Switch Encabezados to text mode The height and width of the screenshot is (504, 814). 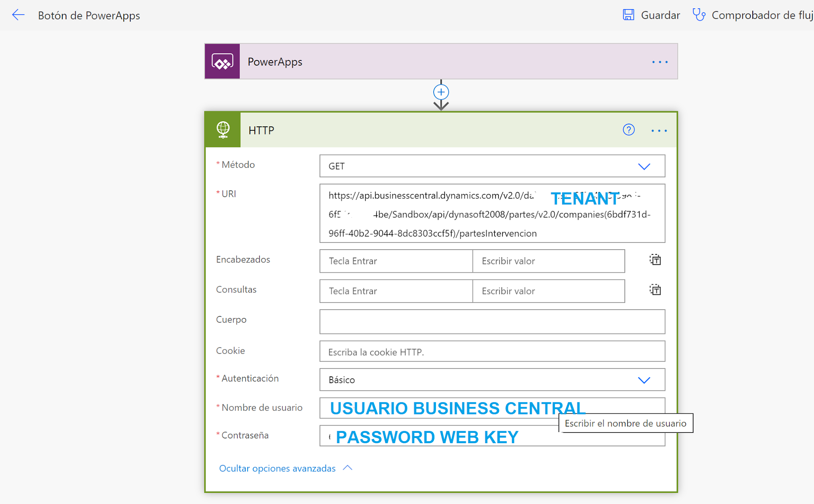(x=655, y=260)
